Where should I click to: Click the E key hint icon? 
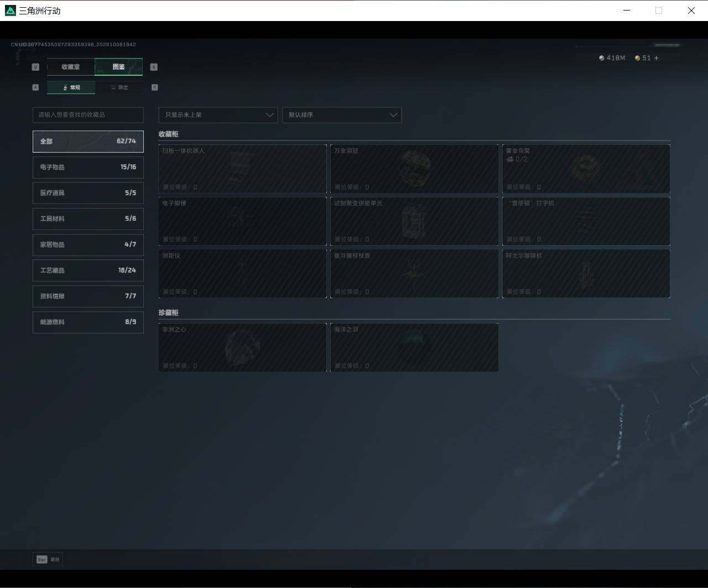154,67
